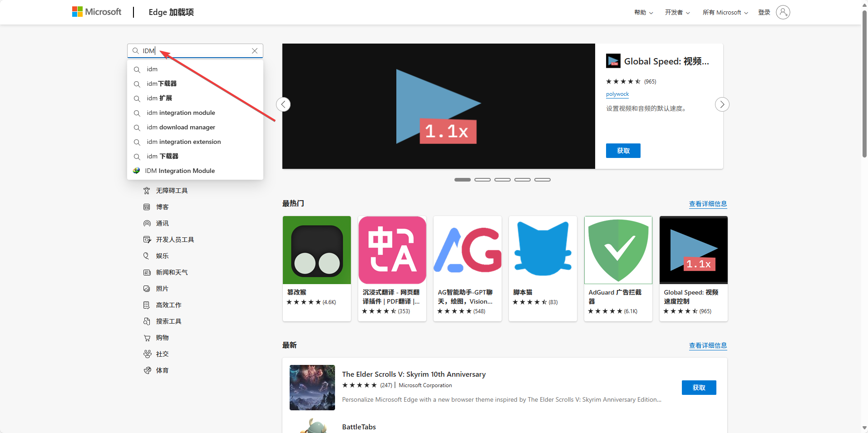Expand the 帮助 dropdown menu

(x=644, y=12)
